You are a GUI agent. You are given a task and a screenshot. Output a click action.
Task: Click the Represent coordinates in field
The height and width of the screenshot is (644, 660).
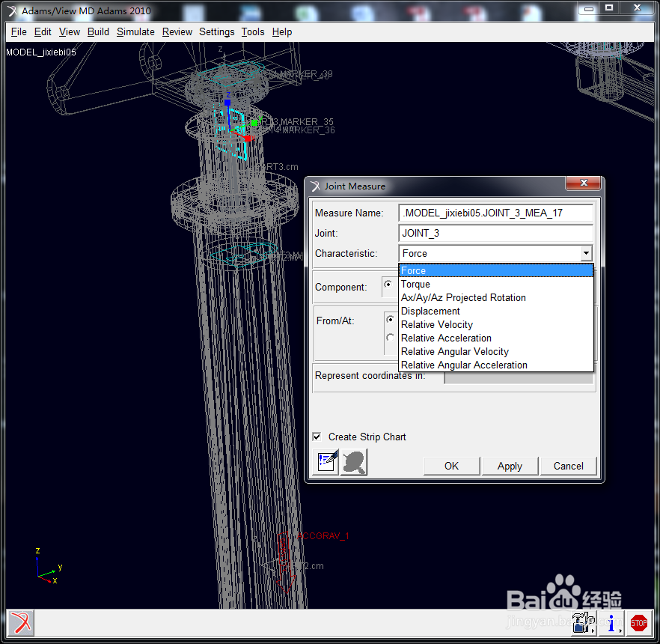519,376
